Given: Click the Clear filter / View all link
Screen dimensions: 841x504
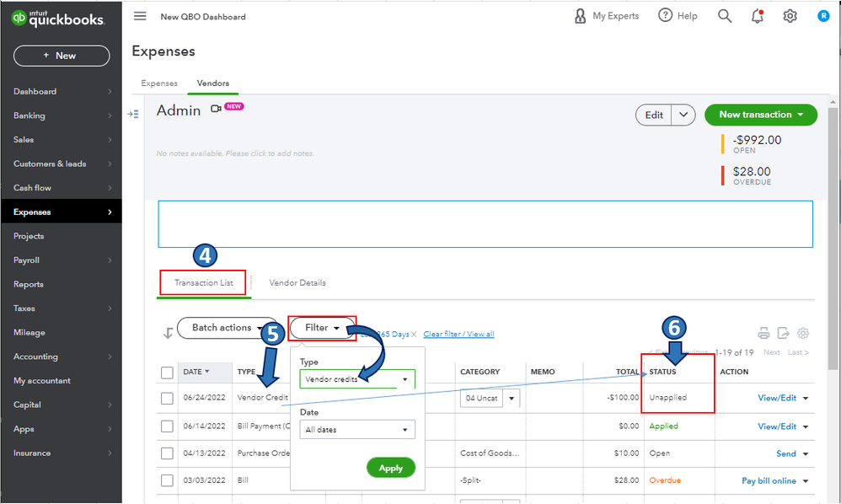Looking at the screenshot, I should 458,335.
